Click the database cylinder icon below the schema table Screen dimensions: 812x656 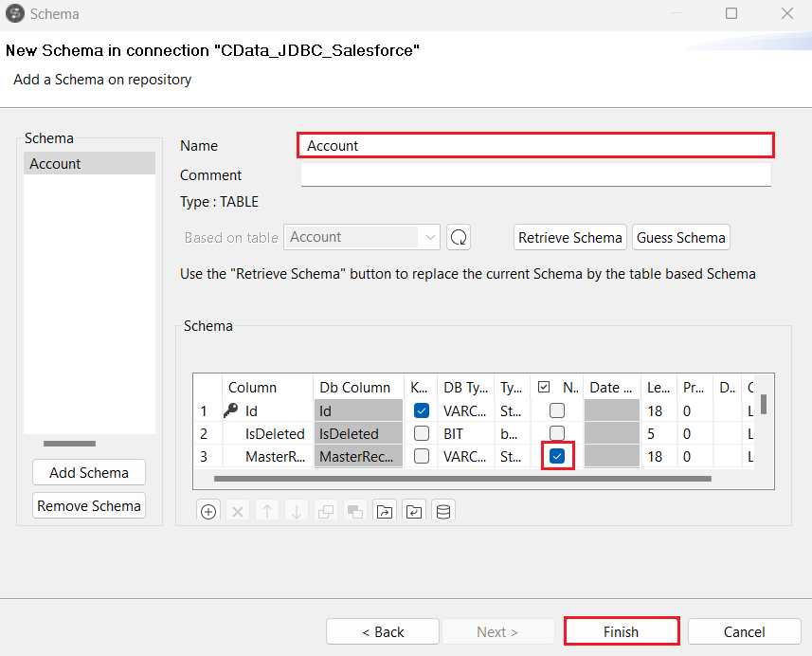(x=442, y=511)
